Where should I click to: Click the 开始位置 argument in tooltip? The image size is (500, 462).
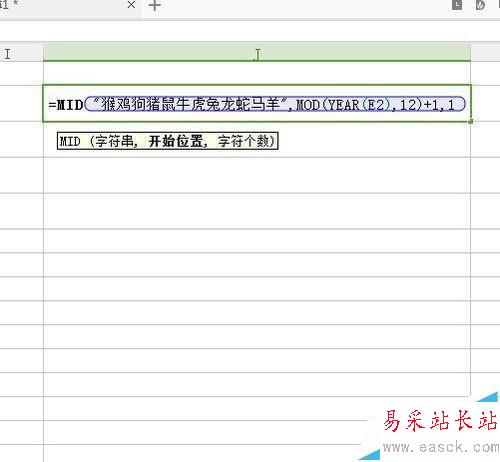coord(176,141)
